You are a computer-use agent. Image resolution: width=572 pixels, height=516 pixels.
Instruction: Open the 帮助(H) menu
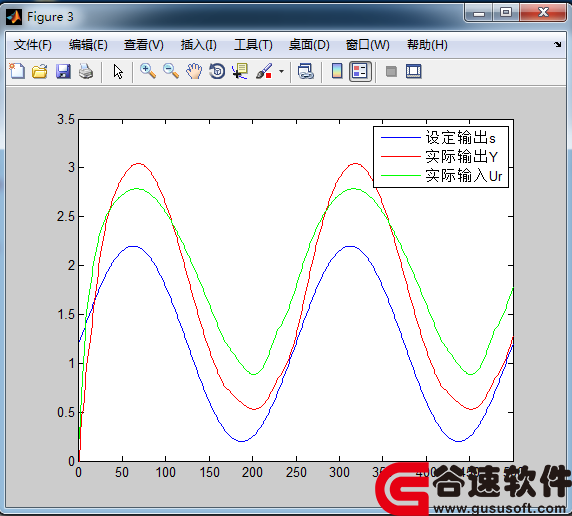427,45
